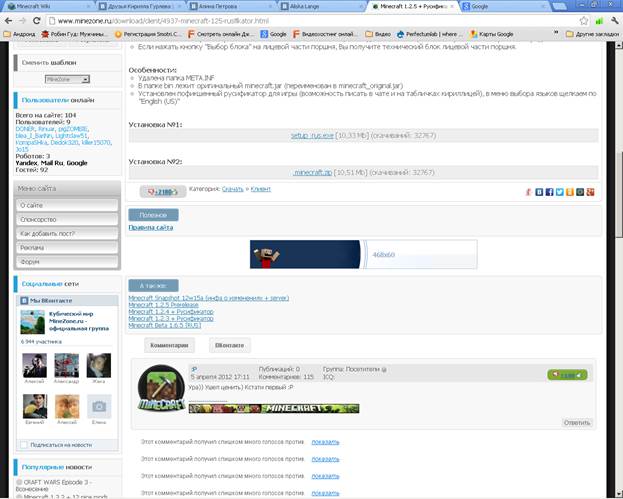The width and height of the screenshot is (623, 499).
Task: Open a new tab with the tab button
Action: [x=559, y=6]
